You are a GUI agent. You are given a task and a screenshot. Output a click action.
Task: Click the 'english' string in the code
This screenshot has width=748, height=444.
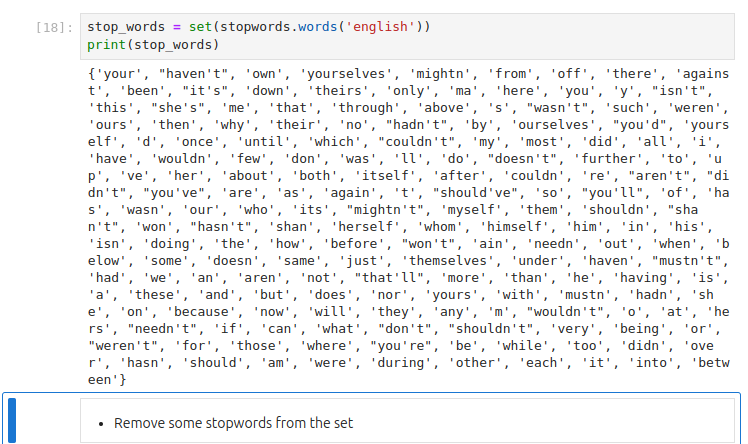tap(377, 27)
